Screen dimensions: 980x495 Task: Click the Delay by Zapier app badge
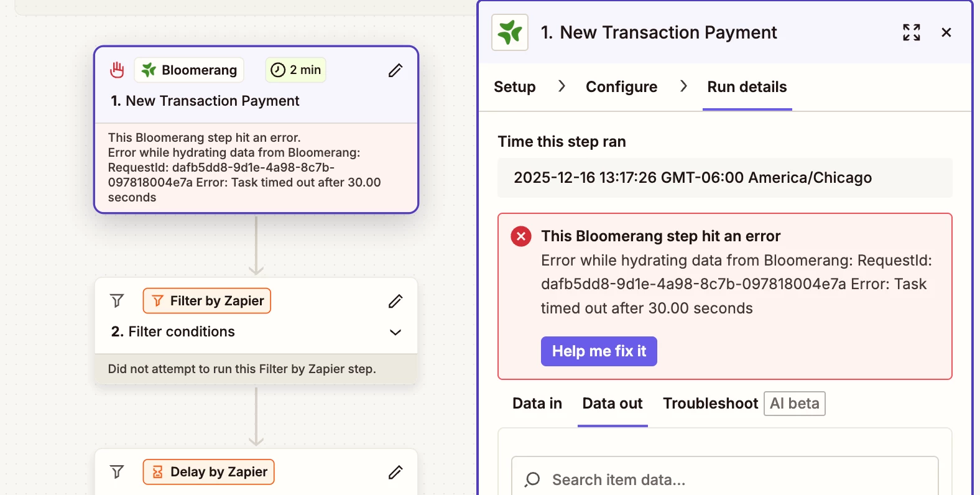pos(209,472)
